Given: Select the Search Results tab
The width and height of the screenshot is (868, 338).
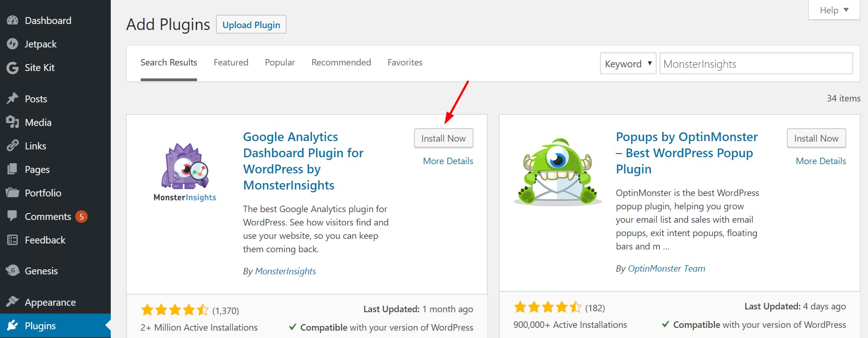Looking at the screenshot, I should (x=169, y=62).
